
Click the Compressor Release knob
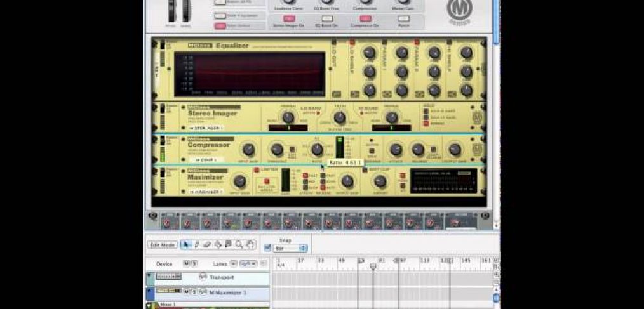[x=418, y=149]
